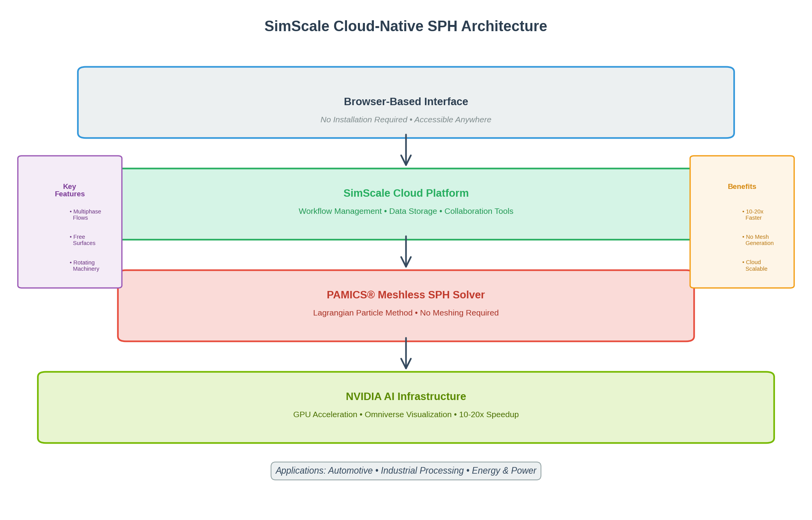Click the title SimScale Cloud-Native SPH Architecture

coord(406,26)
